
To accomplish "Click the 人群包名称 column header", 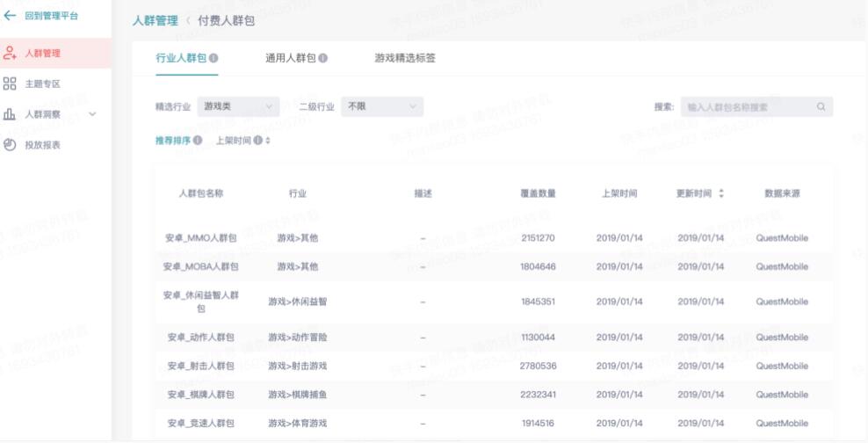I will [x=201, y=193].
